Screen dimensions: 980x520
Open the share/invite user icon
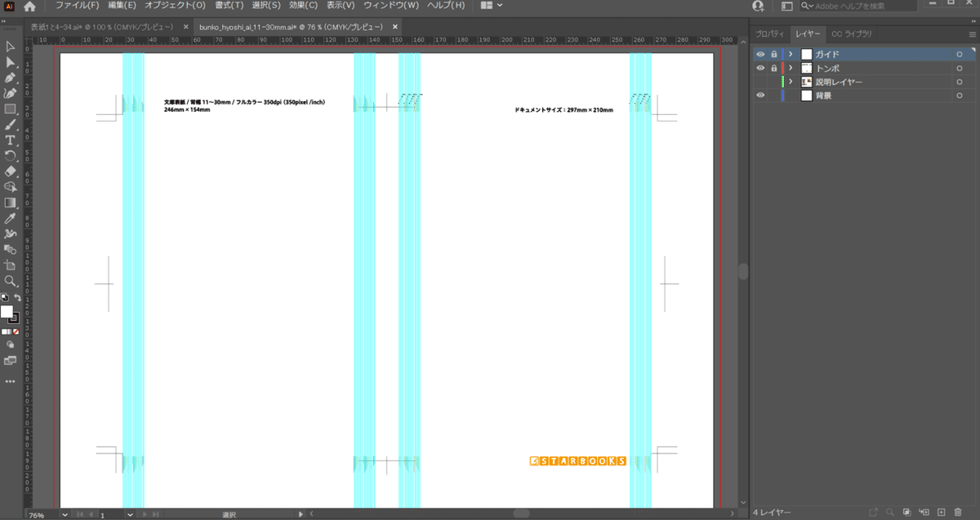tap(758, 6)
